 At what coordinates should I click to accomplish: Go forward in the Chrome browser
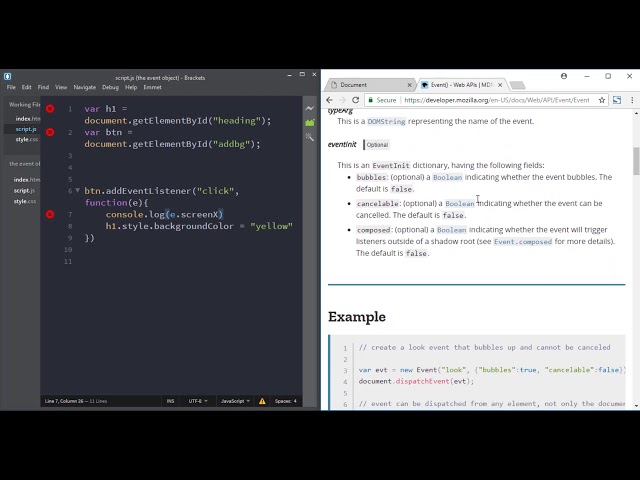(342, 100)
